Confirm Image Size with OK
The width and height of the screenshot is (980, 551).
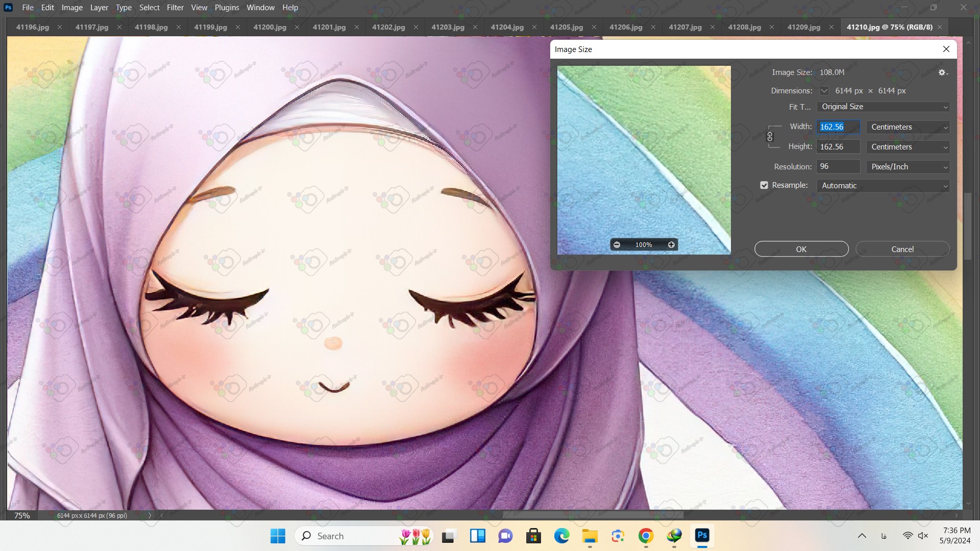pos(801,249)
